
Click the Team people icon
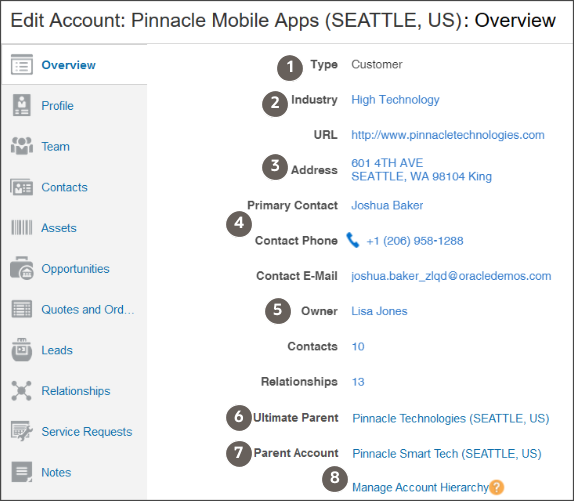pos(22,146)
